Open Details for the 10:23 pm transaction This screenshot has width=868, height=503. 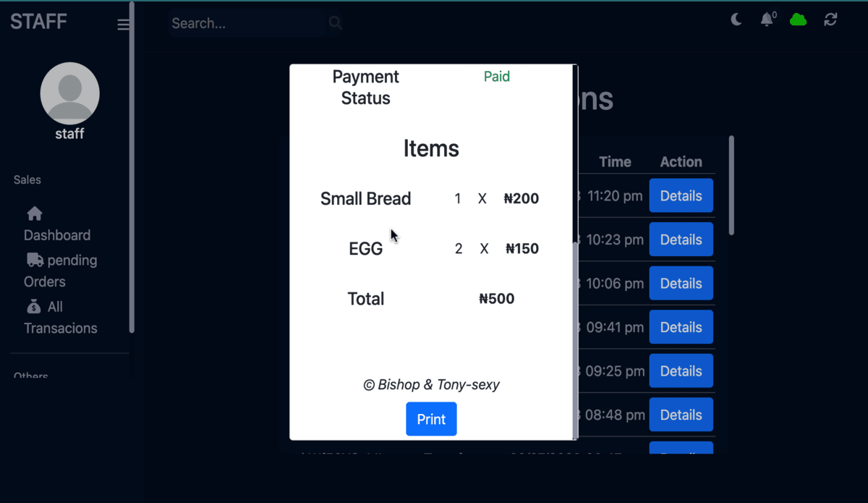[x=681, y=240]
